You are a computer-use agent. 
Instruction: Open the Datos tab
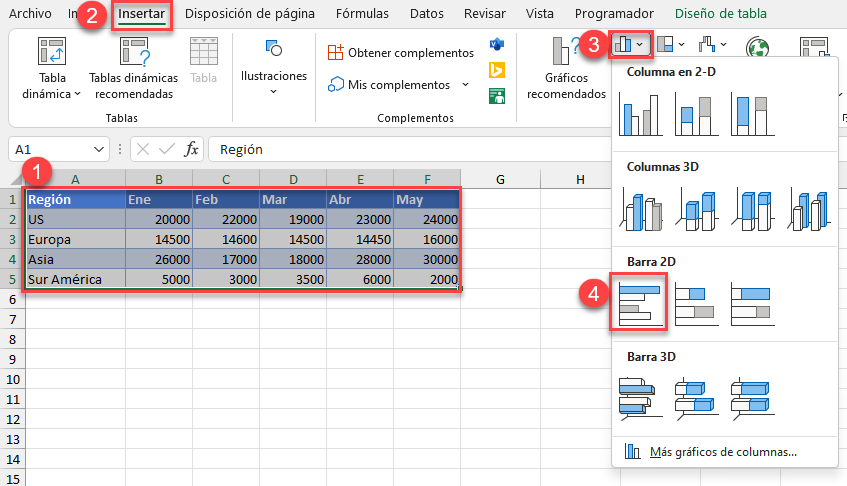pos(426,14)
